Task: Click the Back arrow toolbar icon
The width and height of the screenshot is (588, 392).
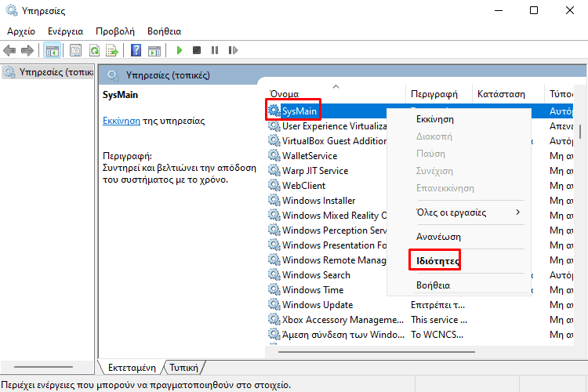Action: [9, 50]
